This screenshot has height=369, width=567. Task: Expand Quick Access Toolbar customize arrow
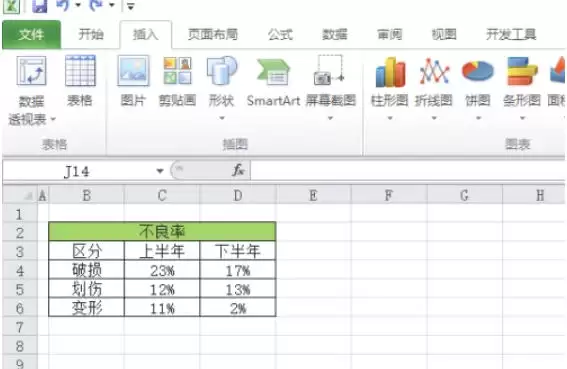click(x=131, y=6)
